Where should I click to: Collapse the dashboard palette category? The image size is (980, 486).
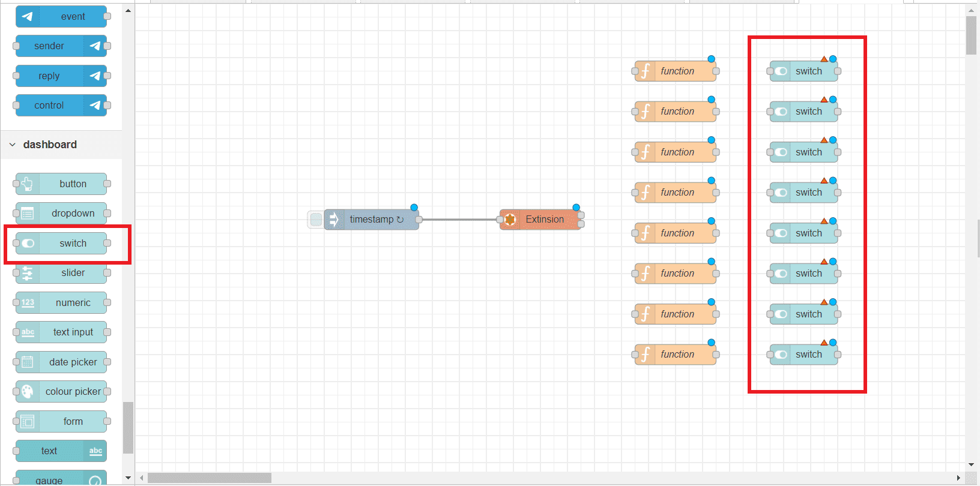point(13,145)
